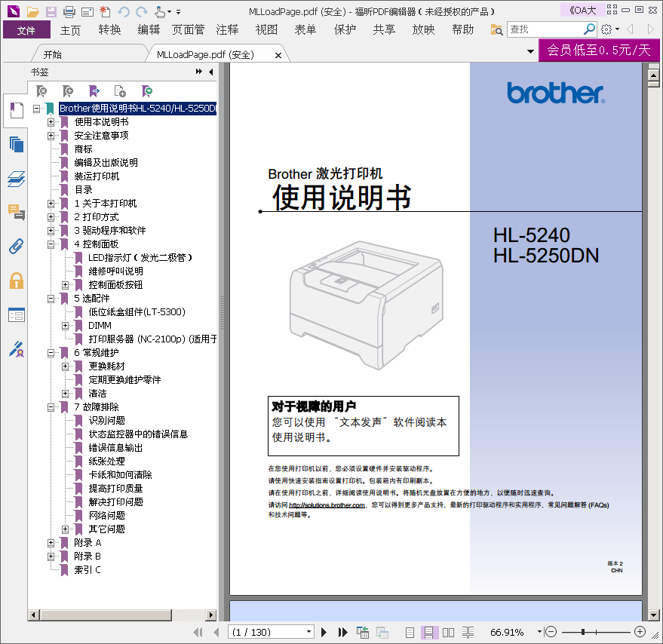663x644 pixels.
Task: Select the 商标 bookmark
Action: [x=83, y=149]
